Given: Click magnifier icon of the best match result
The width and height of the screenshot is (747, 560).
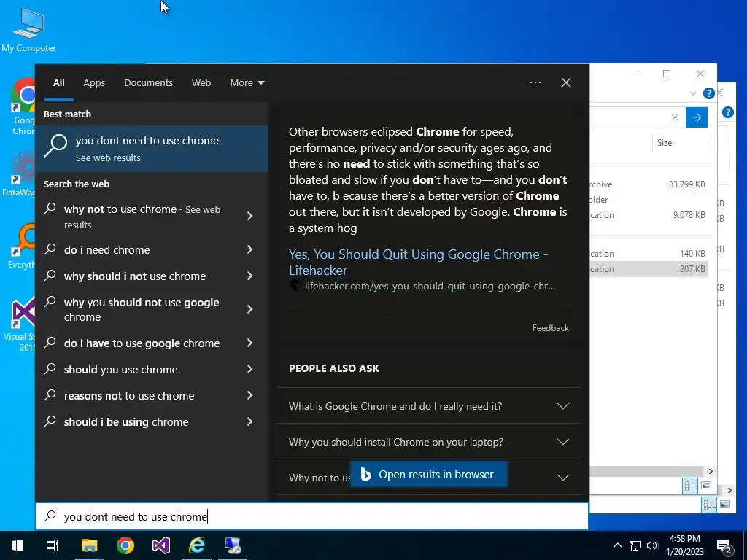Looking at the screenshot, I should [x=55, y=145].
